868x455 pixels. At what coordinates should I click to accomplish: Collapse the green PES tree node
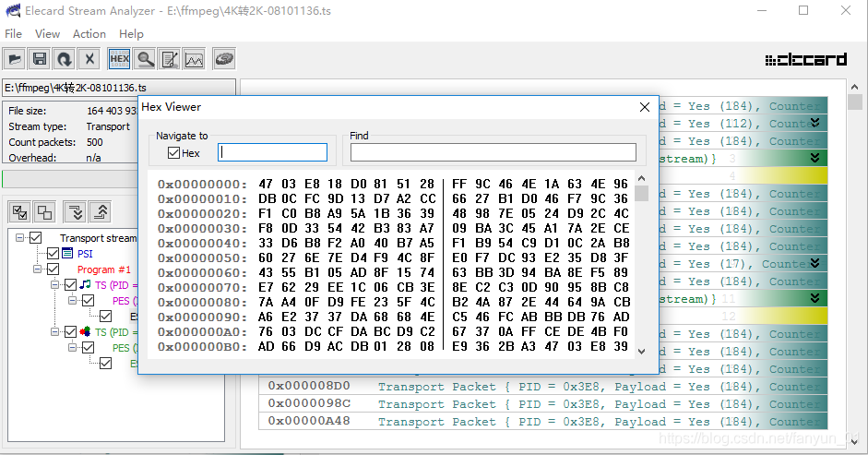pos(73,348)
